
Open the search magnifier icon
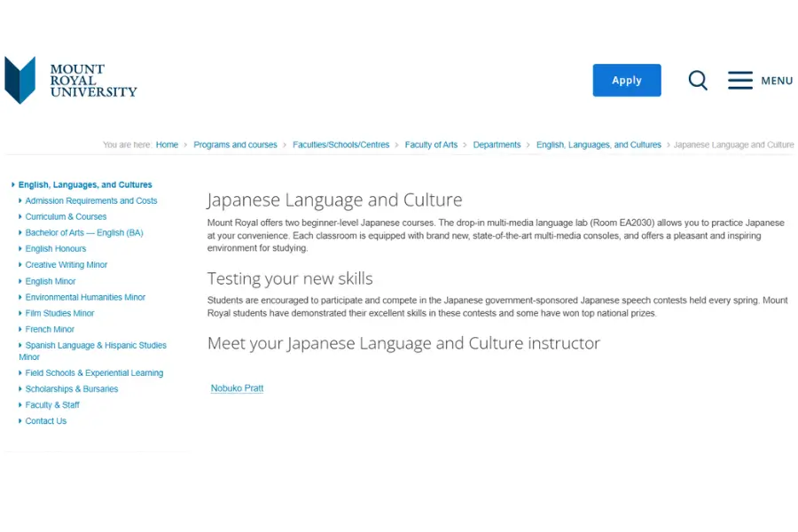pos(698,81)
